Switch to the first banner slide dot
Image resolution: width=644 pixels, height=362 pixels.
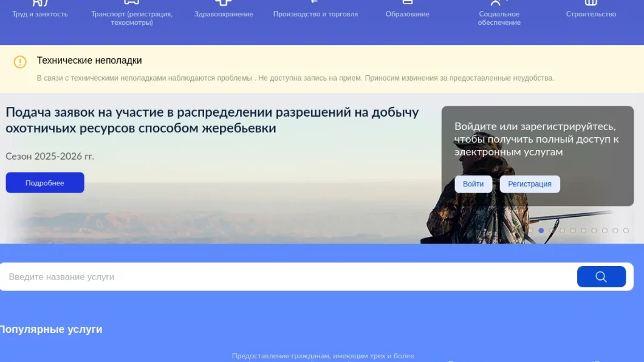pyautogui.click(x=530, y=231)
